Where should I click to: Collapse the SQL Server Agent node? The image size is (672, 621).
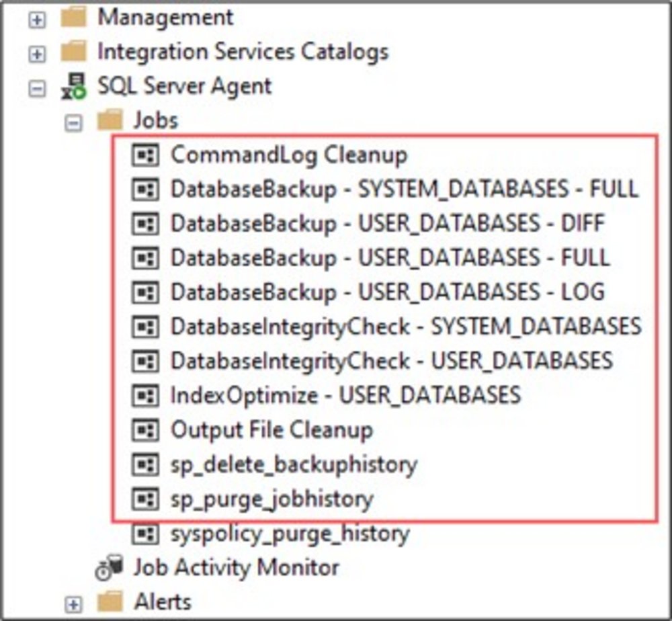tap(38, 88)
